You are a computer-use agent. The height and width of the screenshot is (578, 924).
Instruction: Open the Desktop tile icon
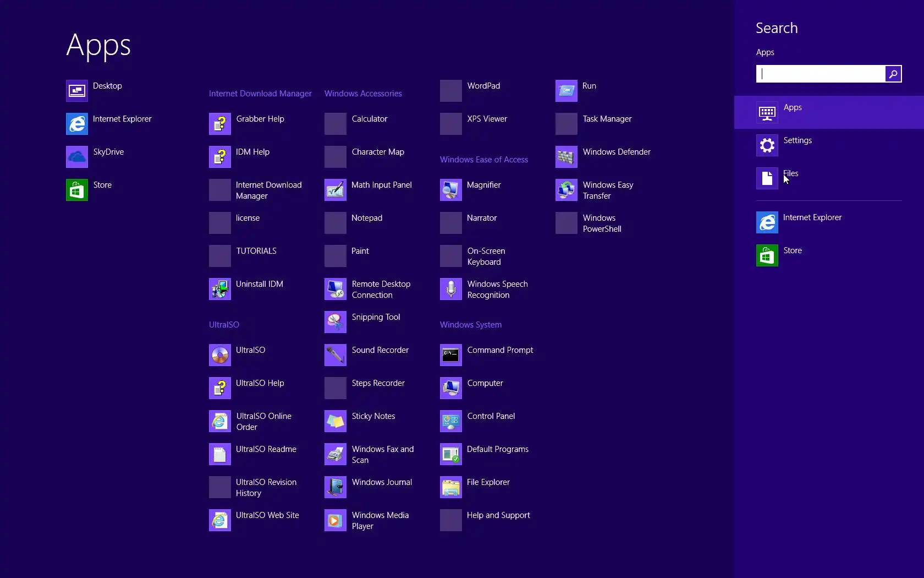(x=77, y=91)
